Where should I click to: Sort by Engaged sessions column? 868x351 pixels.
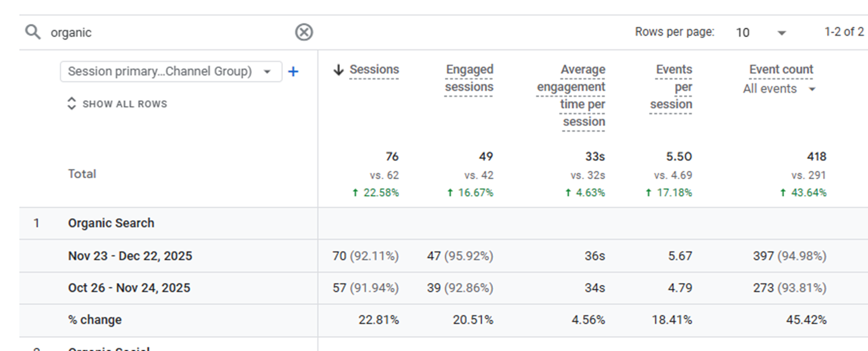(x=469, y=78)
